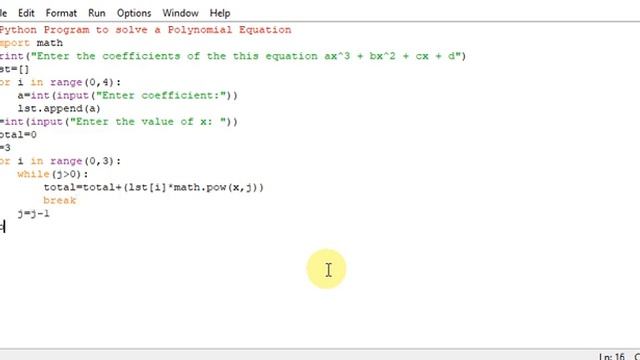This screenshot has width=640, height=360.
Task: Open the Help menu
Action: pyautogui.click(x=220, y=13)
